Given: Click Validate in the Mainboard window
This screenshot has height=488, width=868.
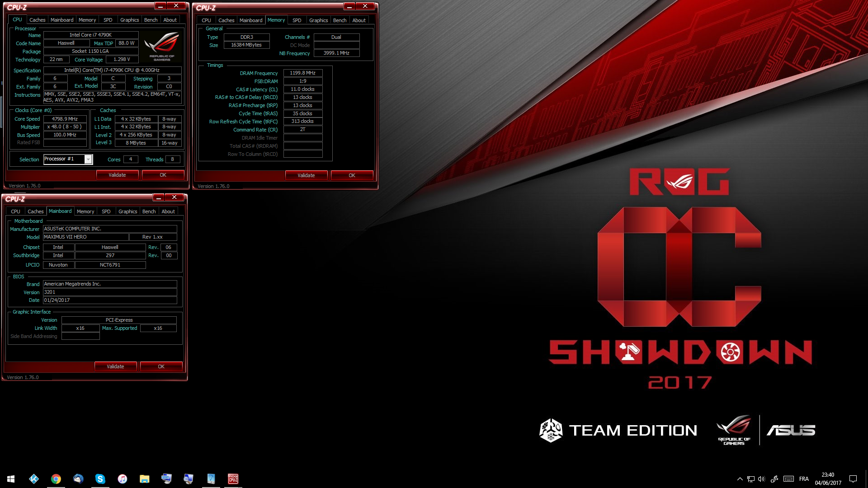Looking at the screenshot, I should [115, 366].
